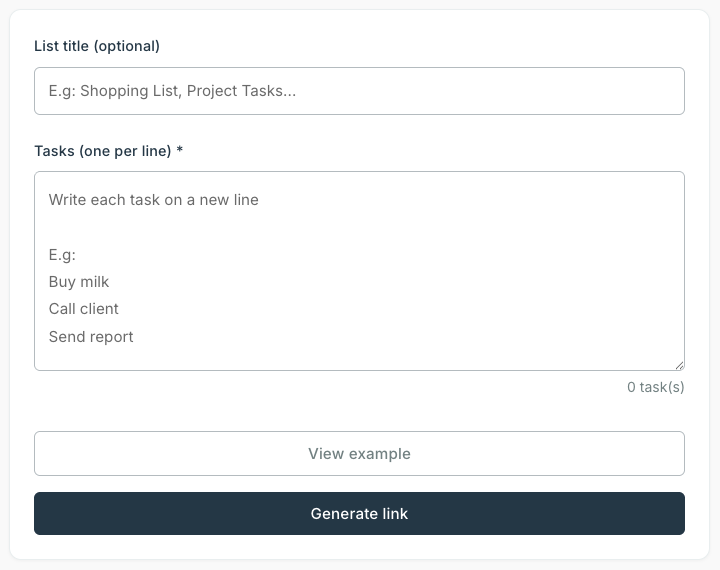Click the required asterisk beside Tasks label
This screenshot has height=570, width=720.
pos(180,151)
